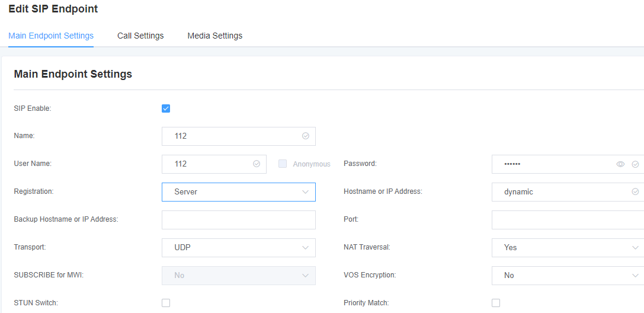This screenshot has width=644, height=313.
Task: Click the Priority Match label
Action: click(x=366, y=303)
